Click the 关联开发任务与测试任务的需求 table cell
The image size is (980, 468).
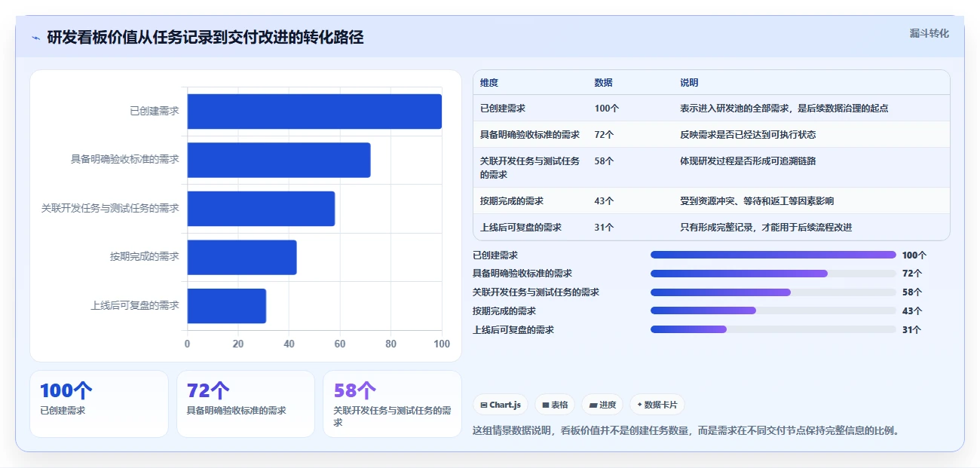531,167
